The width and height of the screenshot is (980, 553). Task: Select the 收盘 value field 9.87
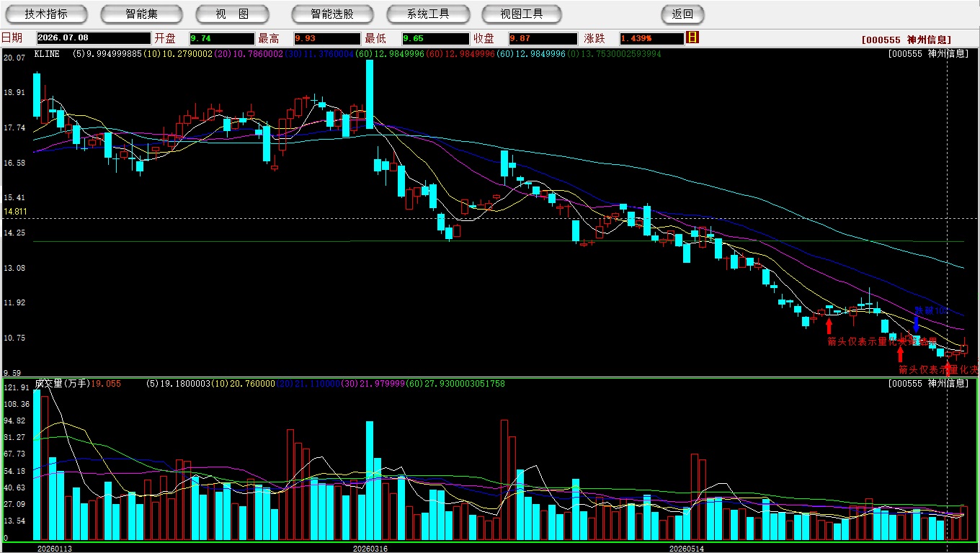[x=543, y=38]
